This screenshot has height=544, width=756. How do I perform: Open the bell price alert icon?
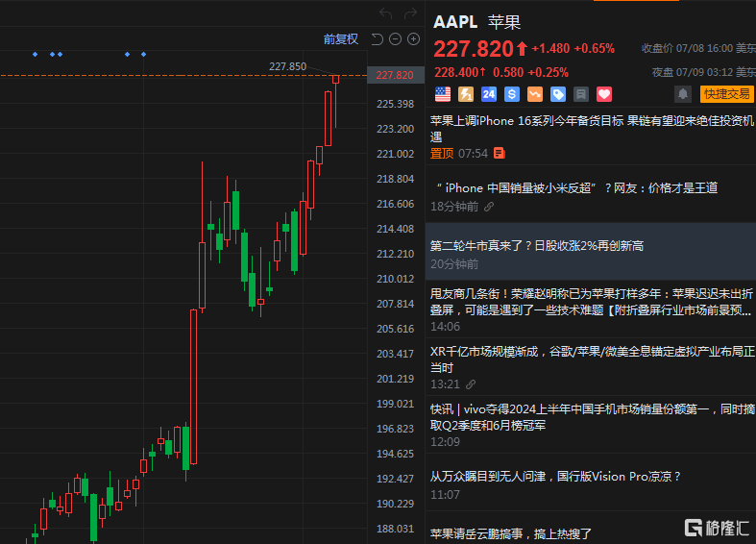683,94
